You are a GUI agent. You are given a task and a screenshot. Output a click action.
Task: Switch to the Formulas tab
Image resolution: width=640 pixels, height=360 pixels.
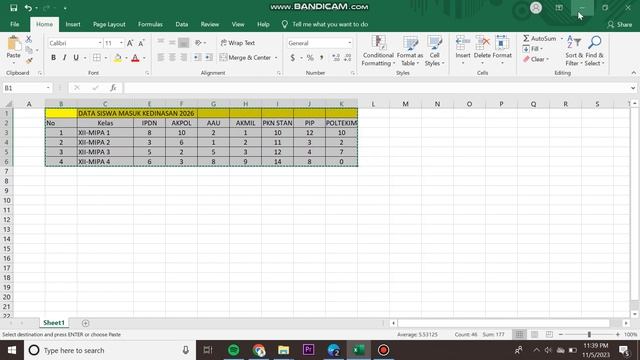pyautogui.click(x=150, y=24)
